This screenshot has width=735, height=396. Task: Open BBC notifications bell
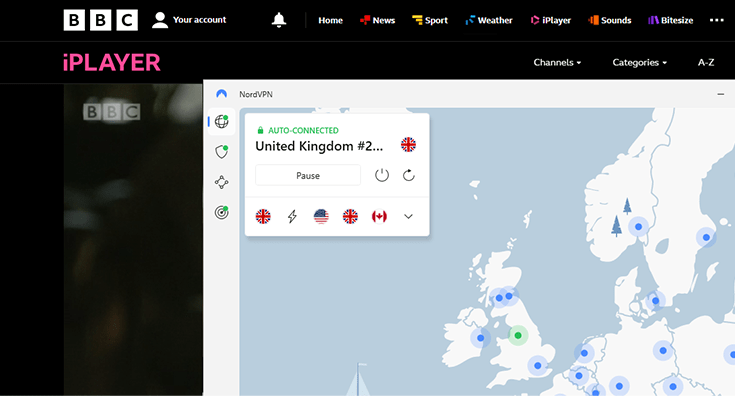click(279, 20)
